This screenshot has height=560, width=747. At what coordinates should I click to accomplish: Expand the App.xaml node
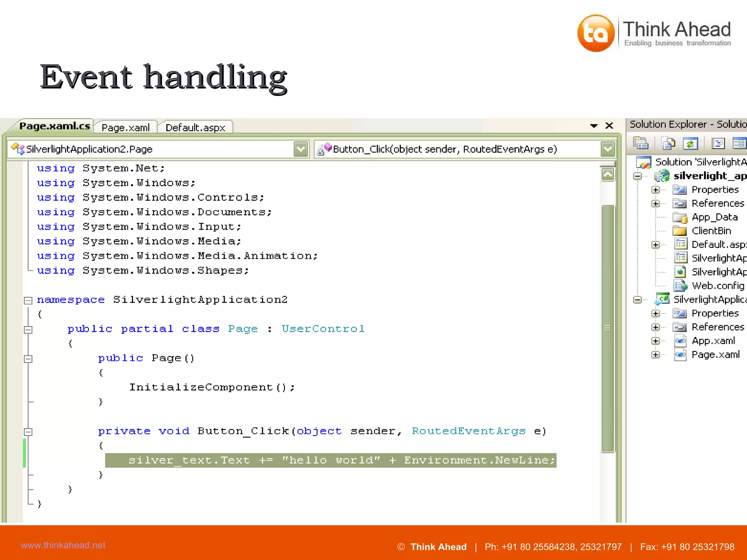tap(655, 341)
